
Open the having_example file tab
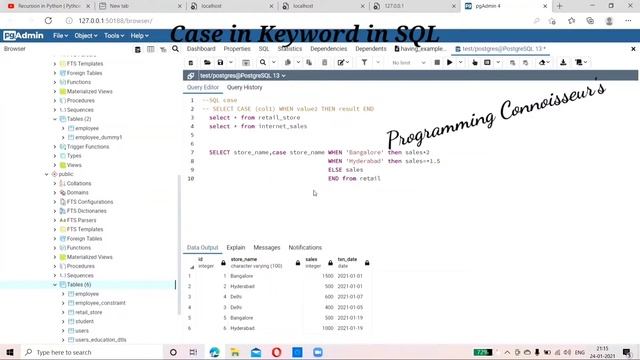pyautogui.click(x=420, y=49)
